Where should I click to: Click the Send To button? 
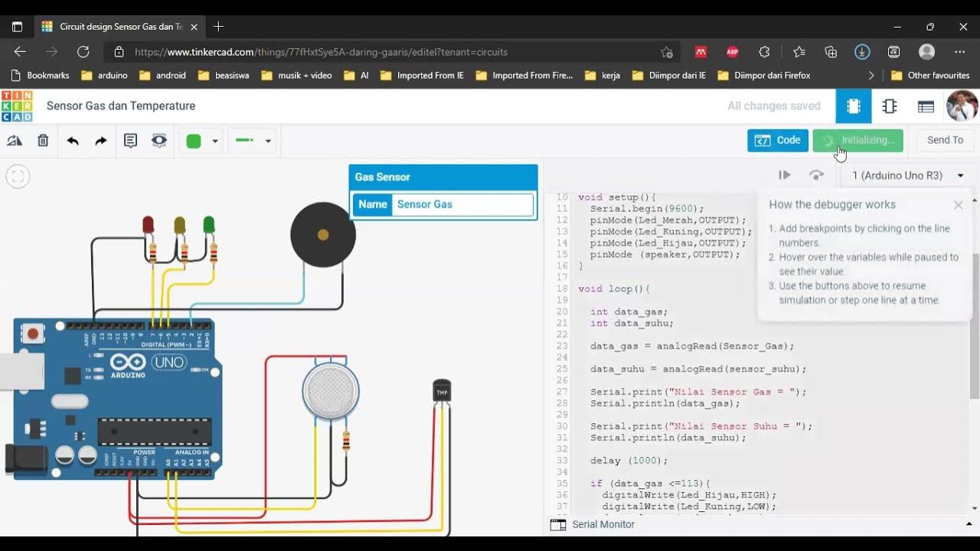945,140
